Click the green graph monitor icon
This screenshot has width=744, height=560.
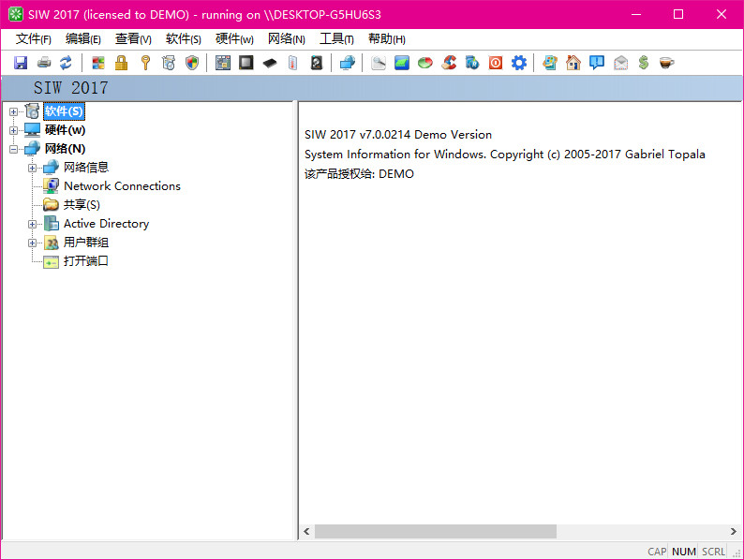click(401, 63)
